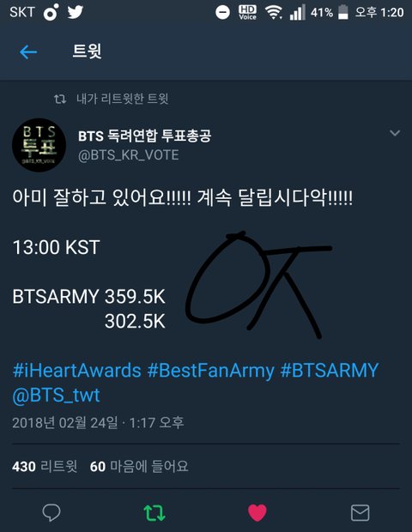
Task: Open the #iHeartAwards hashtag
Action: (x=76, y=370)
